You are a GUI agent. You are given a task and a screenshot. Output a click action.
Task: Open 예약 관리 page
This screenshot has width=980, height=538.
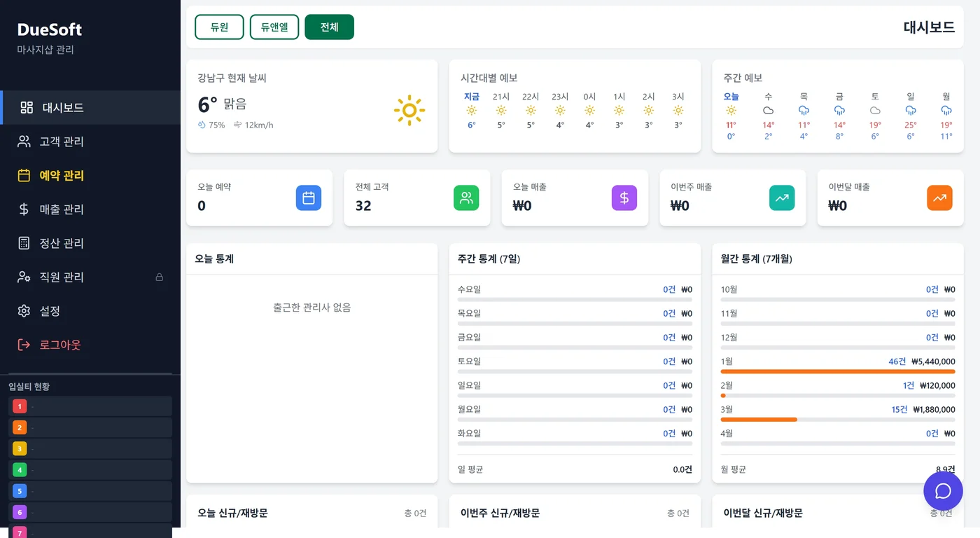pos(90,175)
